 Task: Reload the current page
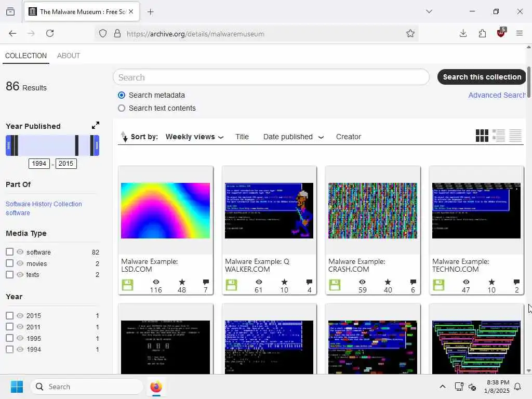(x=50, y=33)
